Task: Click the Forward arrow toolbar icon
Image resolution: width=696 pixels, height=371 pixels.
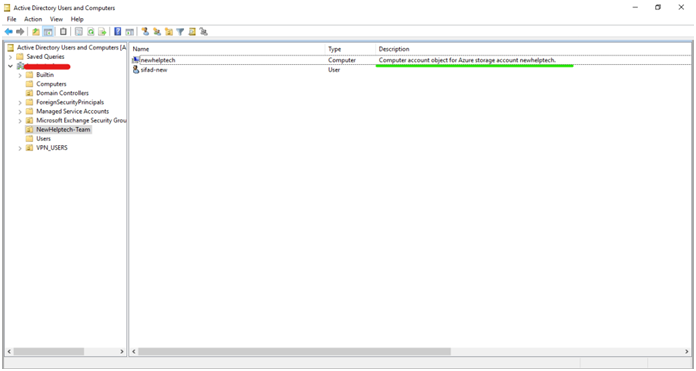Action: pyautogui.click(x=20, y=32)
